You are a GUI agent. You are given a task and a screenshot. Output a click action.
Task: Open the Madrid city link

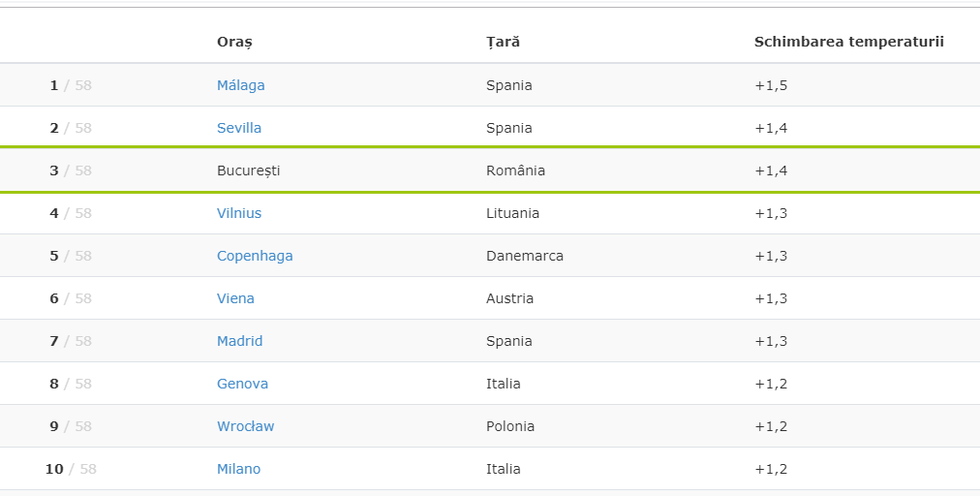click(239, 341)
